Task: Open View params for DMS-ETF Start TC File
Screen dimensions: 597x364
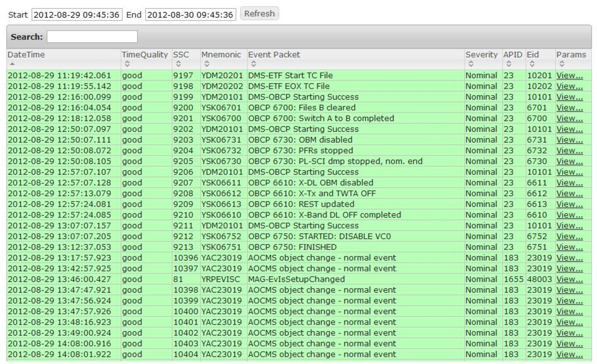Action: [569, 75]
